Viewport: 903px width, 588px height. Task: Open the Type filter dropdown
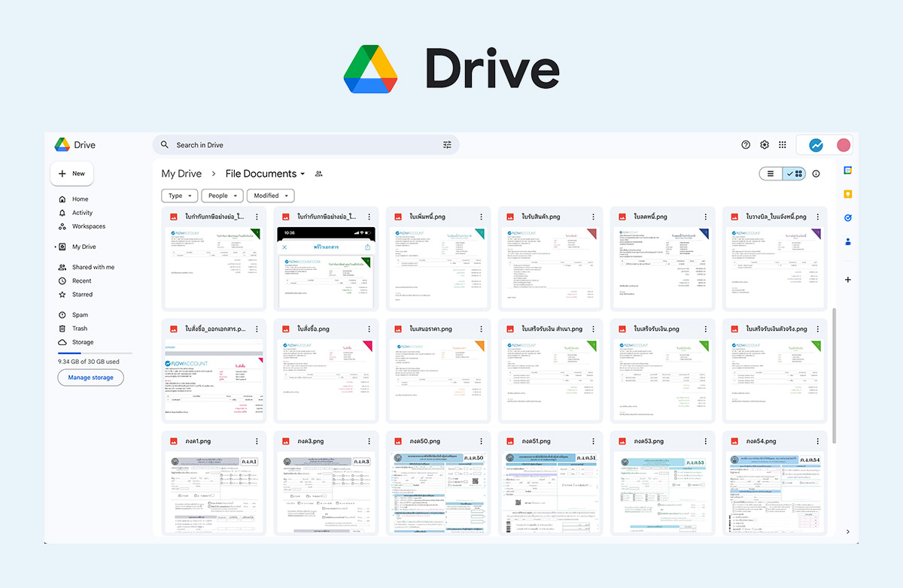tap(180, 195)
